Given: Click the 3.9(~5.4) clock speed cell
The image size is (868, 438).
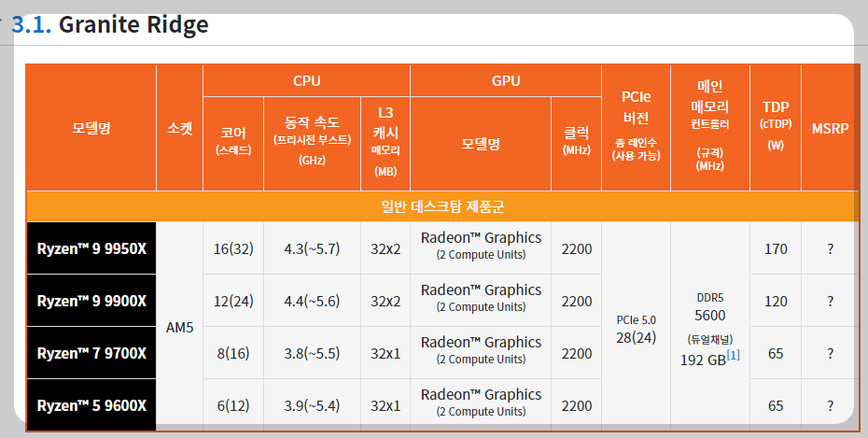Looking at the screenshot, I should pos(313,405).
